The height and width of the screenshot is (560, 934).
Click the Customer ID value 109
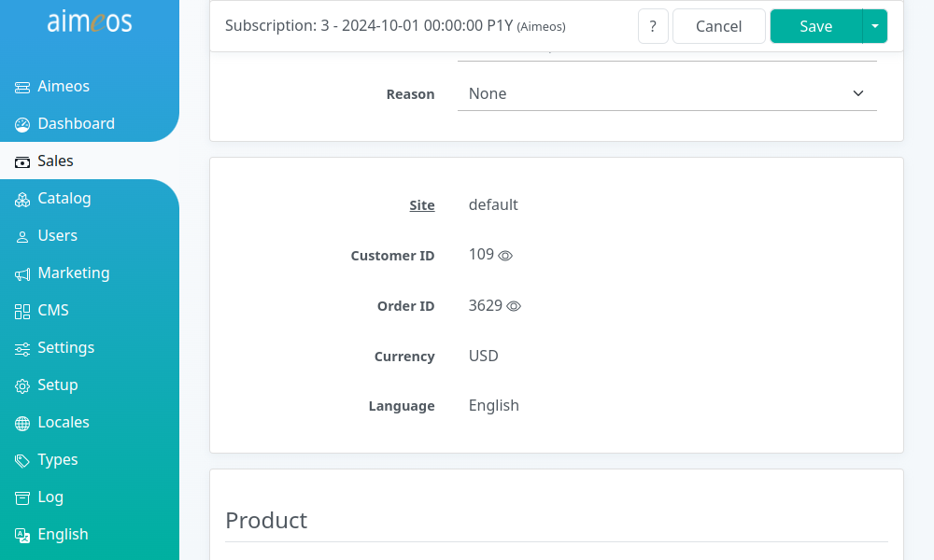tap(481, 255)
